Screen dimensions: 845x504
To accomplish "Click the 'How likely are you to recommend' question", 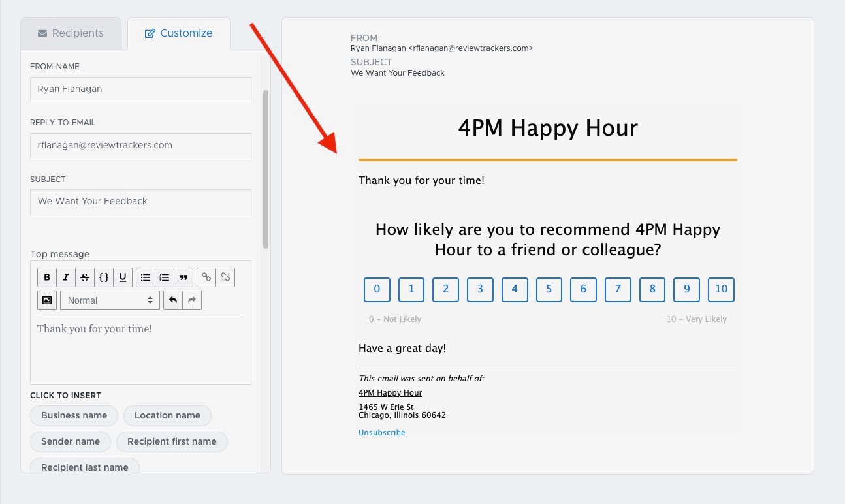I will (548, 240).
